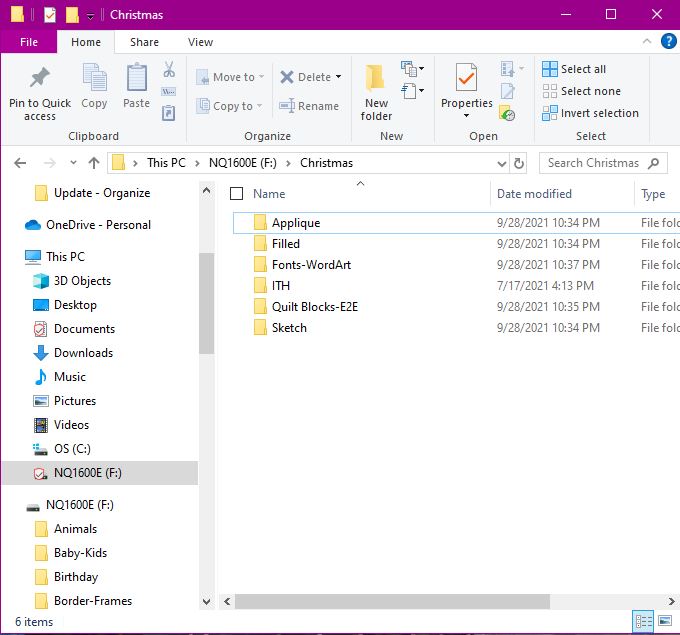Open address bar history dropdown

click(x=501, y=164)
